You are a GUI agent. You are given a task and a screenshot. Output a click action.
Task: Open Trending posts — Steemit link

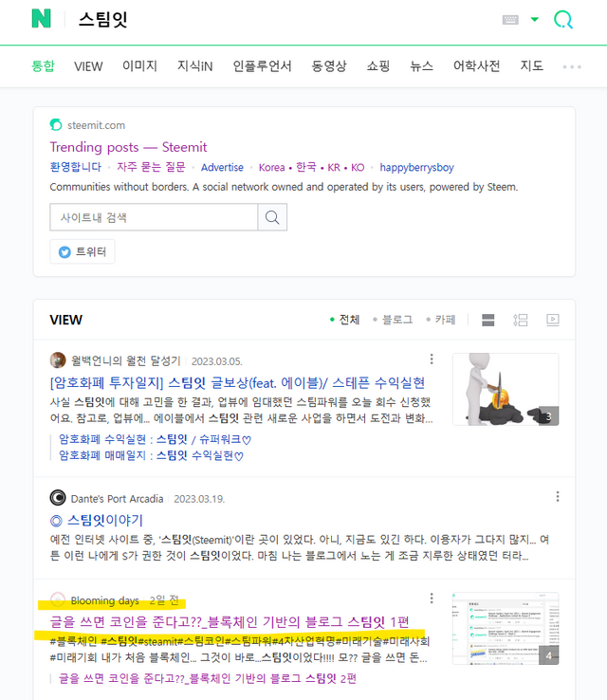(129, 147)
